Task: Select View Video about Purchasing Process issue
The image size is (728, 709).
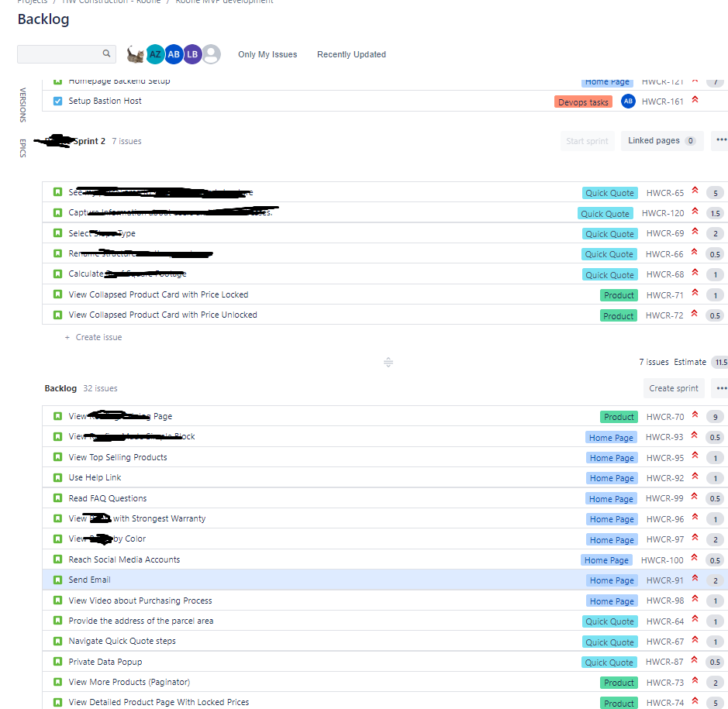Action: click(x=385, y=601)
